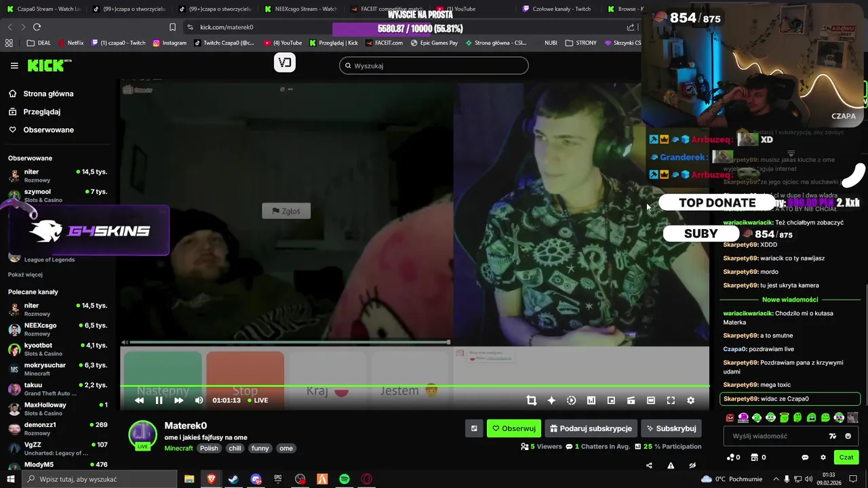Click the Zgłoś report button on the video
Screen dimensions: 868x488
(286, 211)
